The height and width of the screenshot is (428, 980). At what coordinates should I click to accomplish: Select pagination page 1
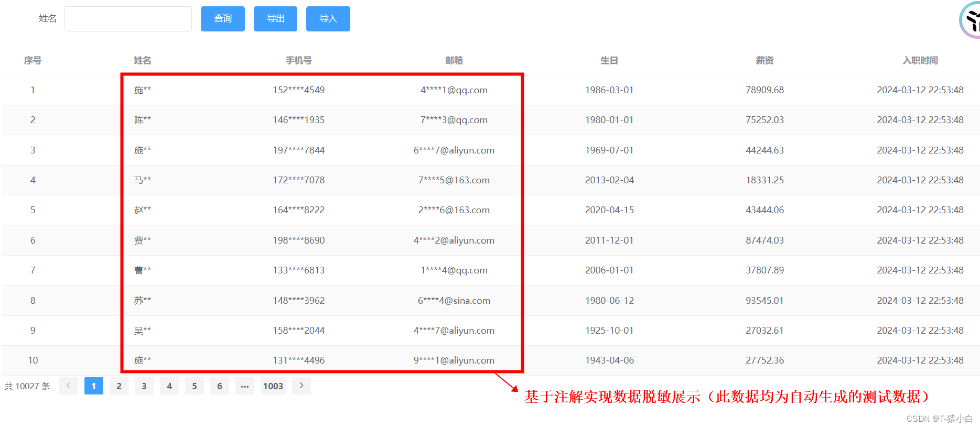click(94, 386)
